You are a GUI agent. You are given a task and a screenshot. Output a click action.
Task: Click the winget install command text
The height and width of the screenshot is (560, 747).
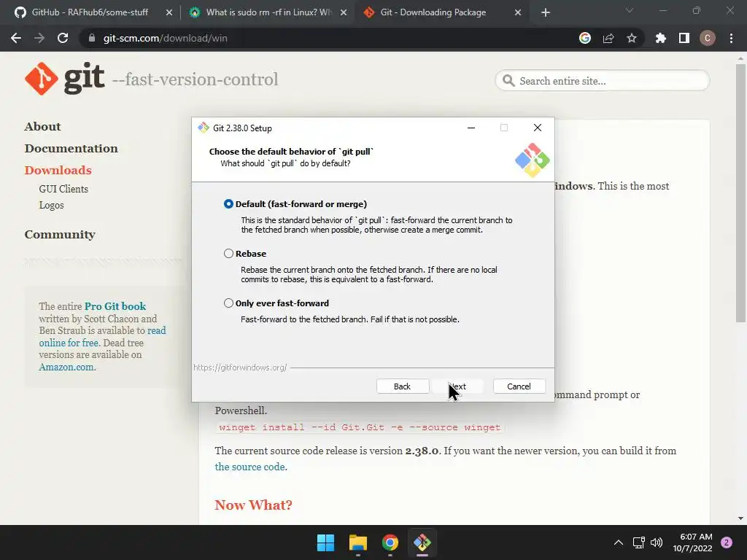click(360, 427)
